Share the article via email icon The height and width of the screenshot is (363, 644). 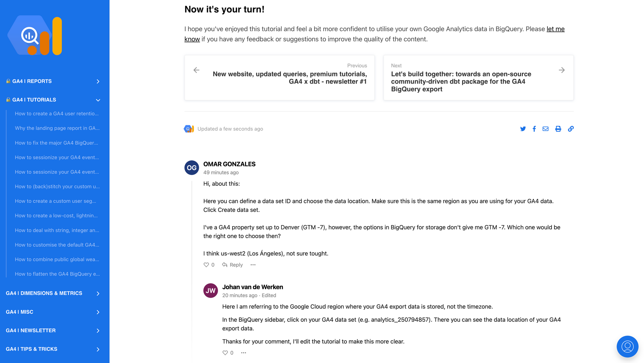pyautogui.click(x=545, y=129)
